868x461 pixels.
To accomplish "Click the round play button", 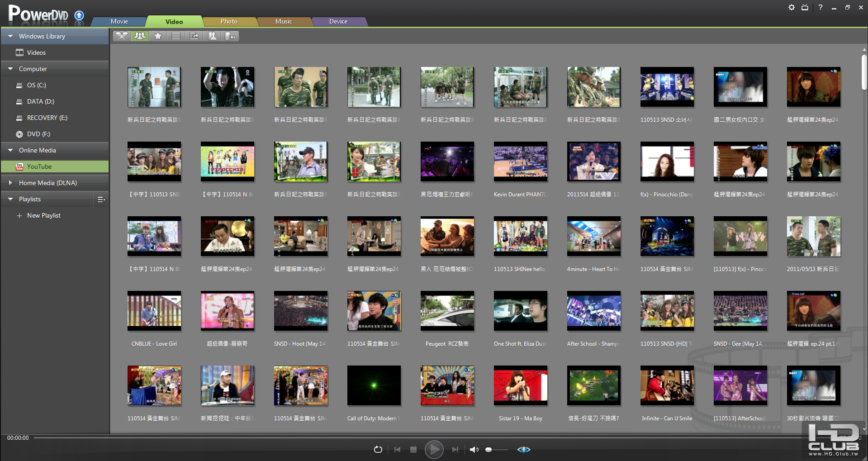I will (434, 449).
